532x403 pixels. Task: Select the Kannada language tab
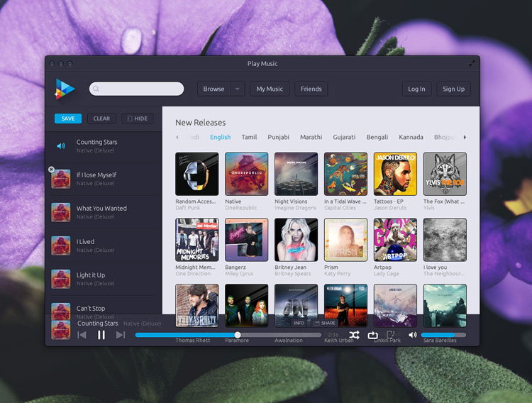click(411, 137)
